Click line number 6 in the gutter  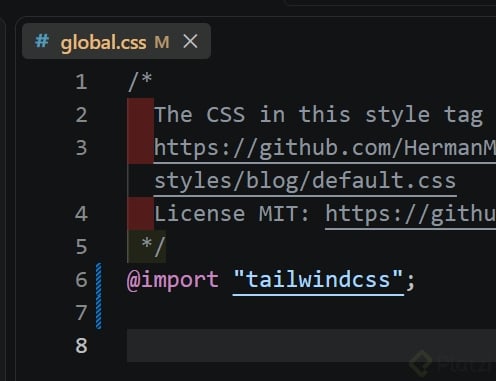pyautogui.click(x=81, y=279)
